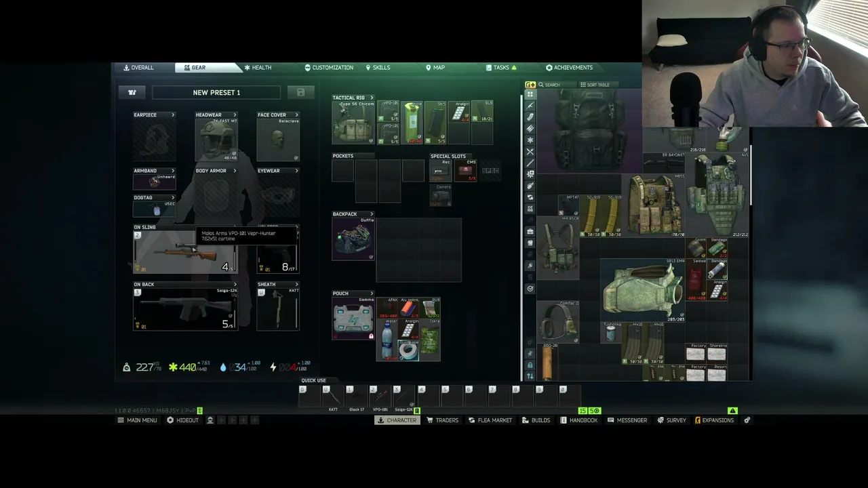Go to the Hideout

(183, 420)
